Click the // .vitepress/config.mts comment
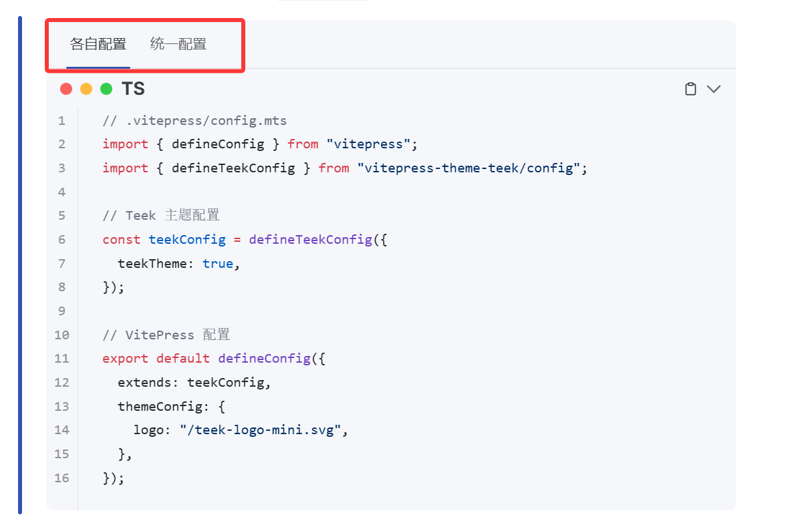The width and height of the screenshot is (812, 523). tap(194, 121)
